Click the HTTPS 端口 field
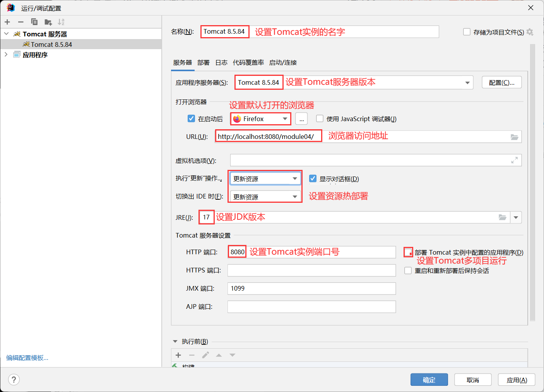This screenshot has height=392, width=544. tap(311, 270)
